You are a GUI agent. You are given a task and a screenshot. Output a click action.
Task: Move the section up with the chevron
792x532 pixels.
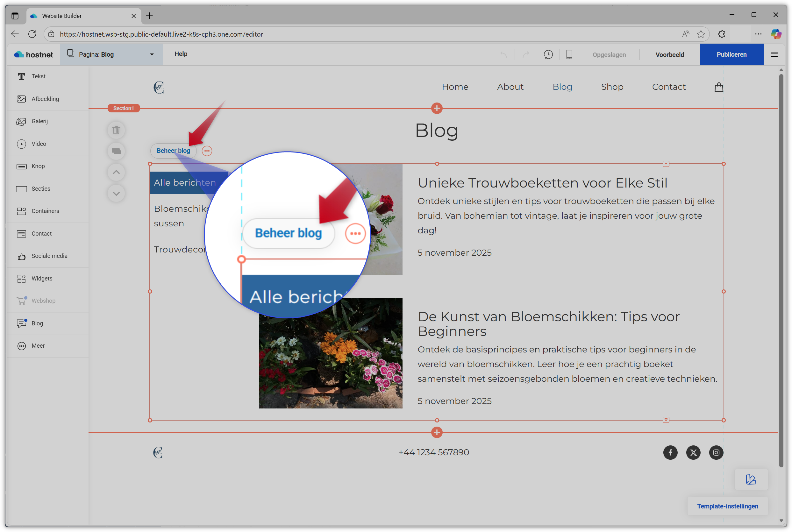click(116, 172)
